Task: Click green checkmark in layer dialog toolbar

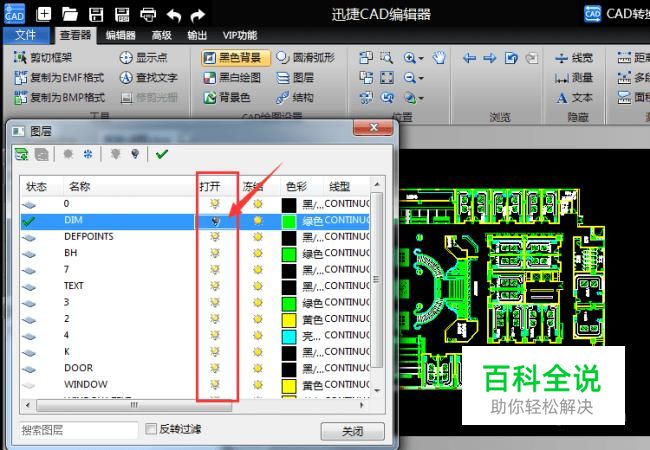Action: [x=162, y=154]
